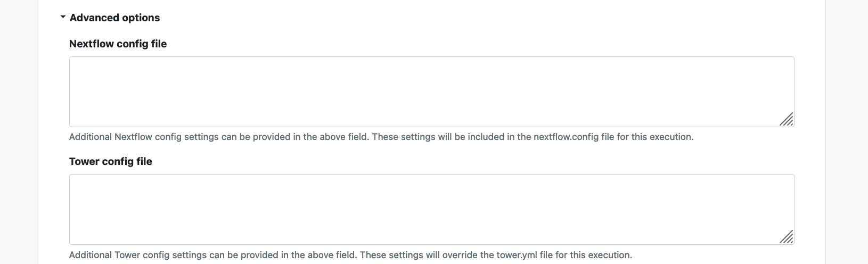Click resize grip of Nextflow config box
This screenshot has height=264, width=868.
pos(787,119)
